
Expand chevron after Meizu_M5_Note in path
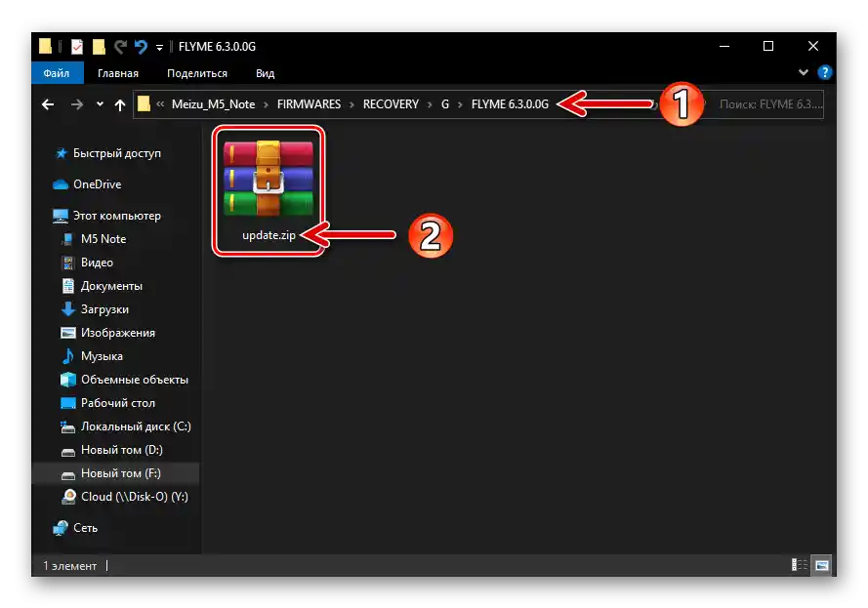[x=266, y=104]
